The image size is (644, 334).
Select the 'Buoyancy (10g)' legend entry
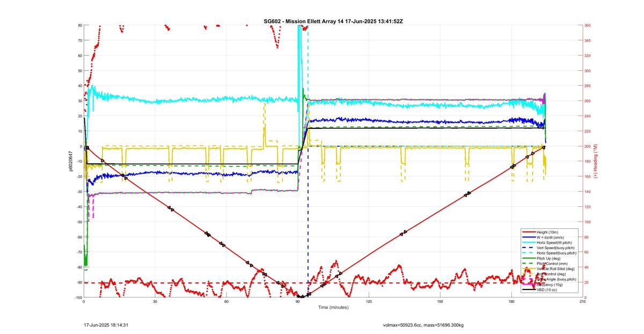[550, 285]
